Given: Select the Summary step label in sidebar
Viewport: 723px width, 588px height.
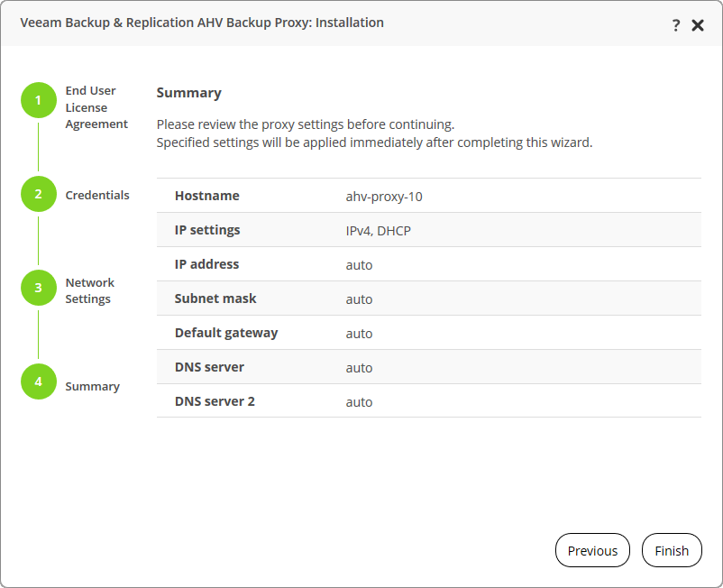Looking at the screenshot, I should 93,387.
